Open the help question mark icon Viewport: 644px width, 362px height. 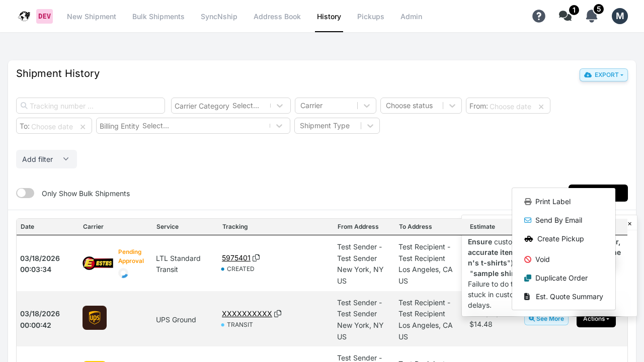point(539,16)
